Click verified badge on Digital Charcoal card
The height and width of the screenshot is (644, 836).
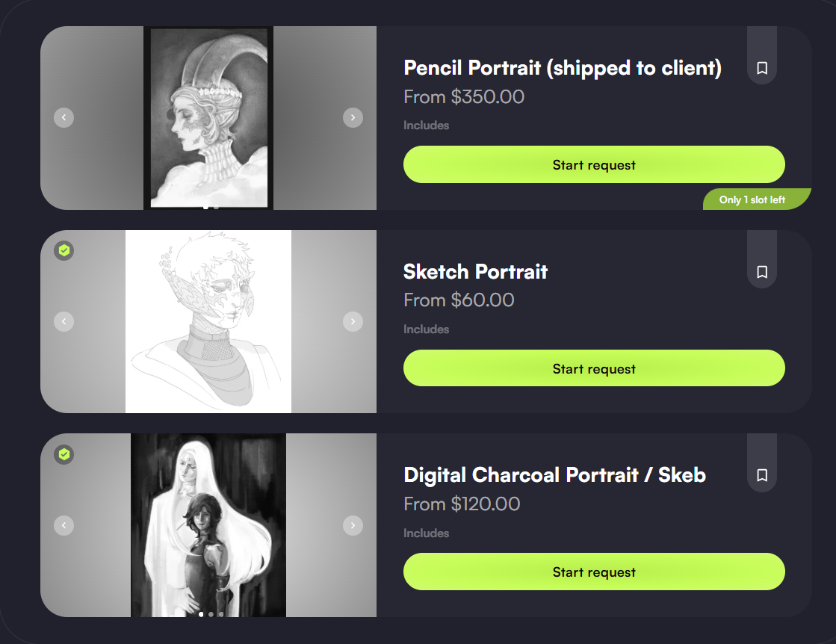click(64, 454)
